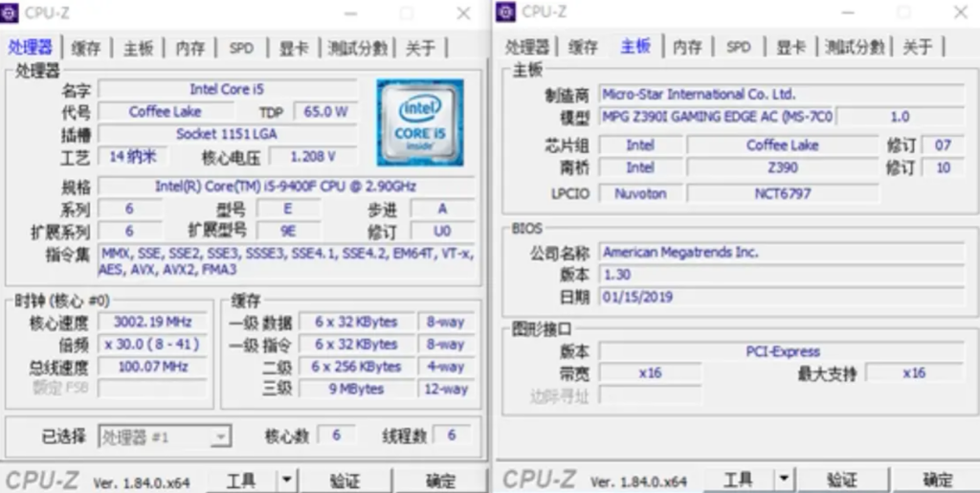Select the 处理器 tab in left window
Image resolution: width=980 pixels, height=493 pixels.
(30, 47)
